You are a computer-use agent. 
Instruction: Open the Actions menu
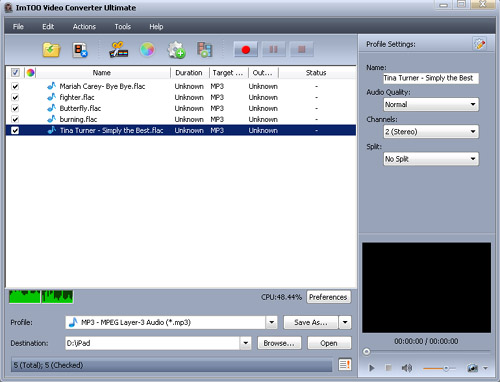coord(84,27)
